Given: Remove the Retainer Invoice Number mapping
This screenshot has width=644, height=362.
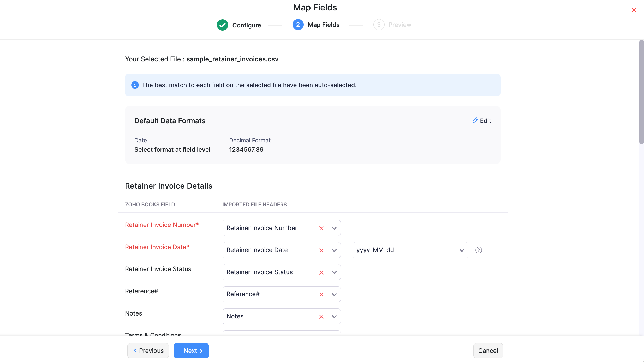Looking at the screenshot, I should click(321, 228).
